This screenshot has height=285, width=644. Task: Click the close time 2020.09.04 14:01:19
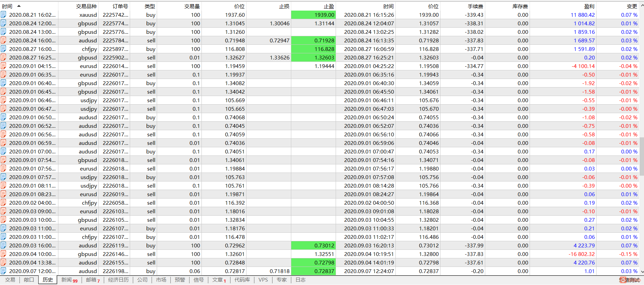[x=369, y=262]
